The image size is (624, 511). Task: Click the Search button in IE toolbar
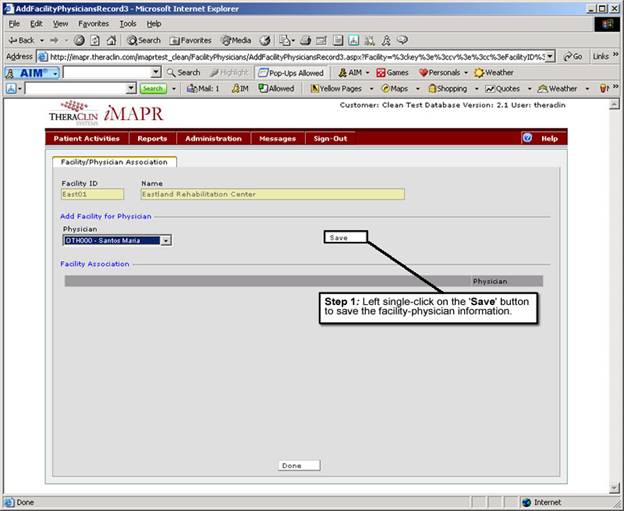(x=144, y=40)
